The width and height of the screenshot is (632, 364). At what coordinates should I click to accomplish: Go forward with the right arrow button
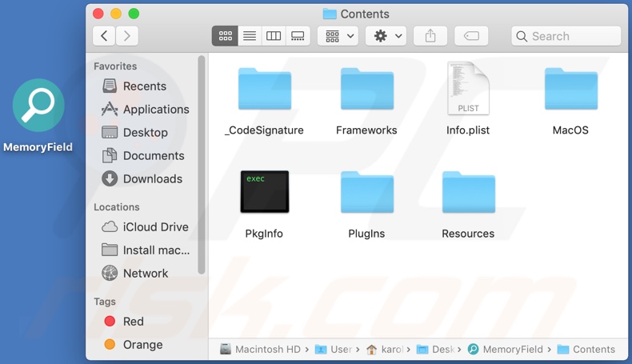pyautogui.click(x=126, y=36)
